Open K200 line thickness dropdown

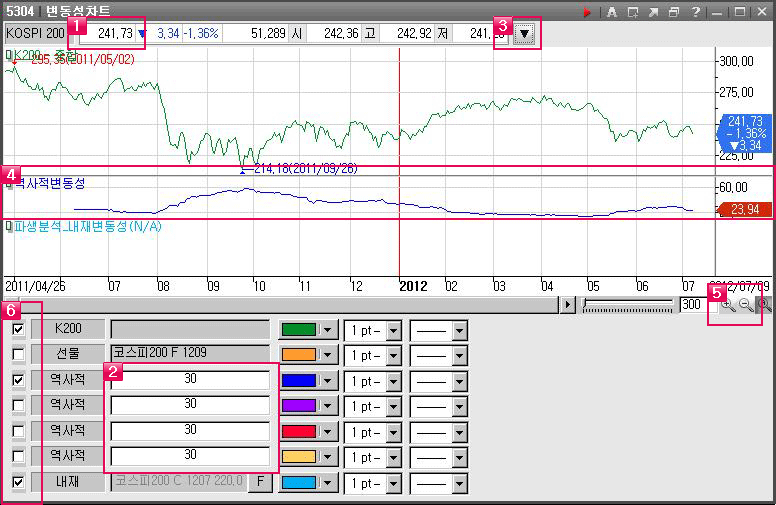tap(393, 329)
